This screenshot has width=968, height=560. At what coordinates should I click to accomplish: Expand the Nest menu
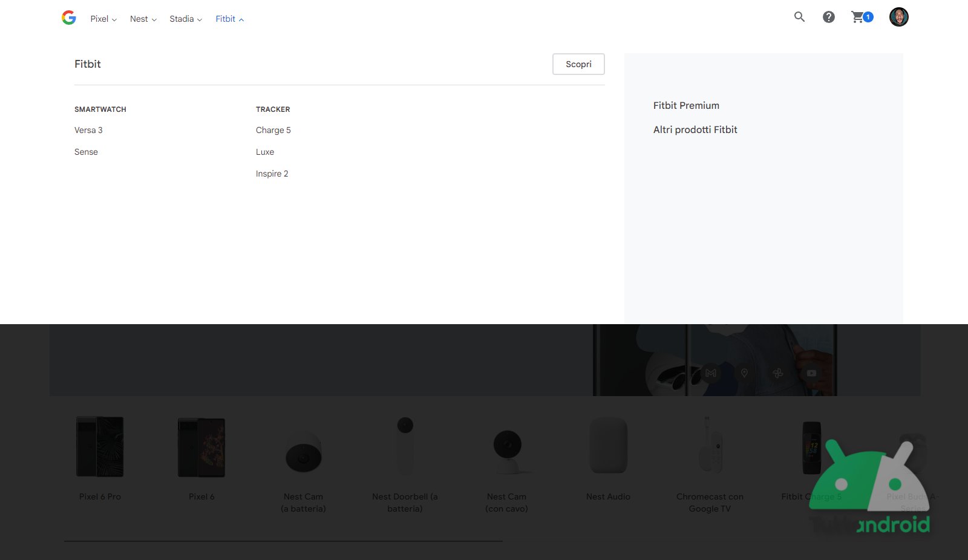tap(143, 19)
